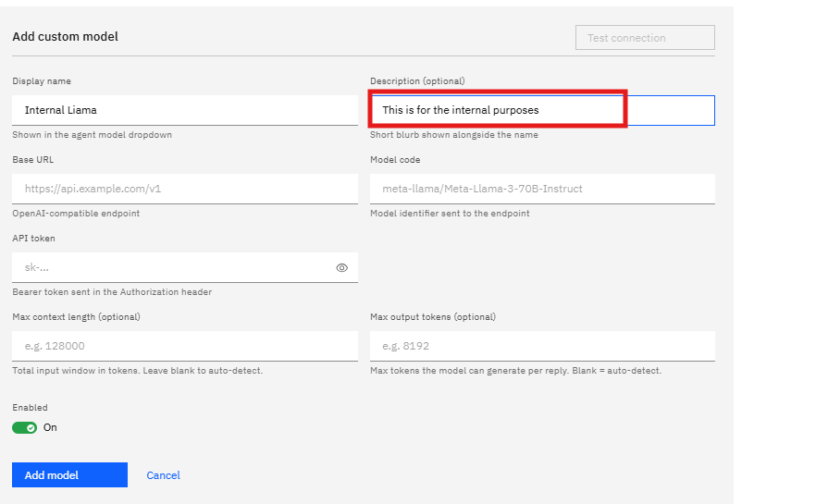The height and width of the screenshot is (504, 816).
Task: Click the API token input field
Action: pyautogui.click(x=185, y=267)
